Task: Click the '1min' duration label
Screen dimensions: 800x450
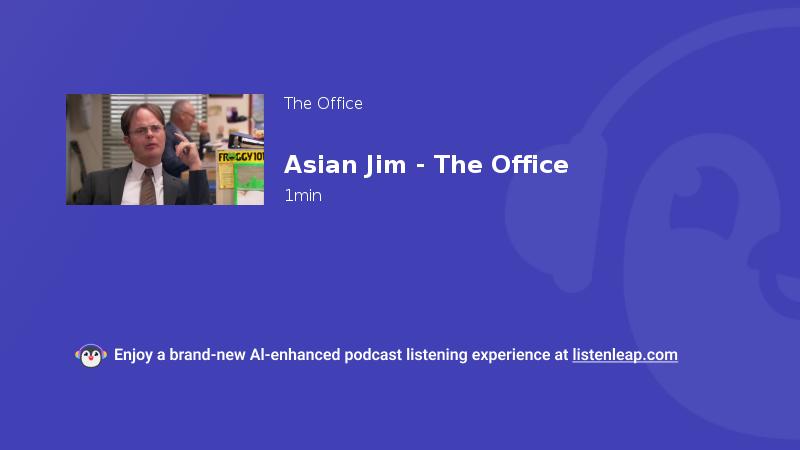Action: (303, 196)
